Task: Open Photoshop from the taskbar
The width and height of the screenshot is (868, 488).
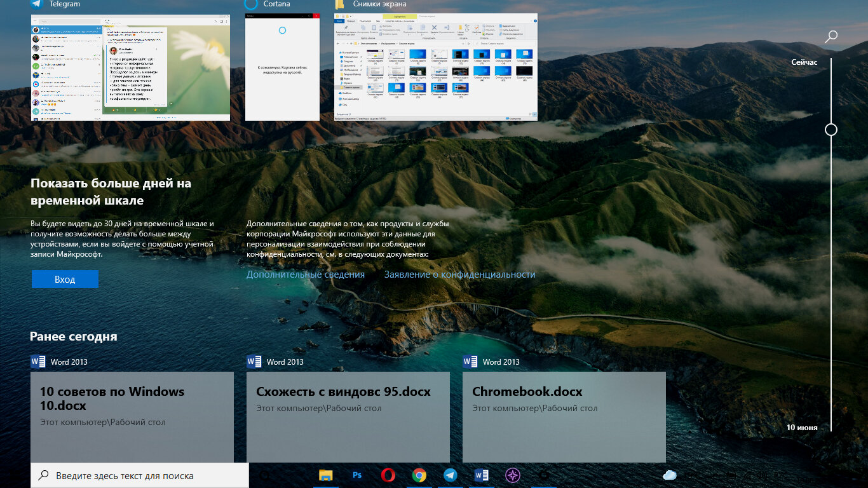Action: (x=356, y=475)
